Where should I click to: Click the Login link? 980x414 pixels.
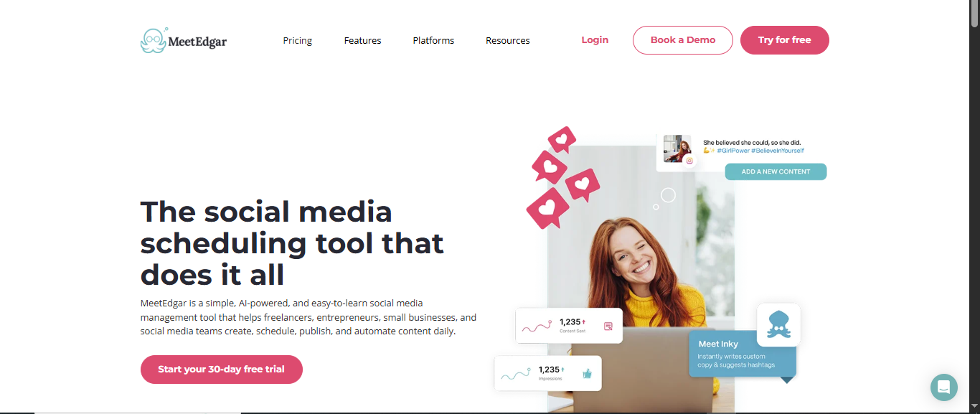point(595,40)
